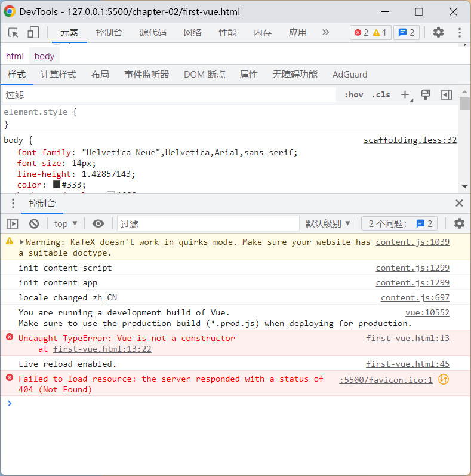Select the 布局 sub-tab
This screenshot has width=471, height=476.
(x=100, y=75)
